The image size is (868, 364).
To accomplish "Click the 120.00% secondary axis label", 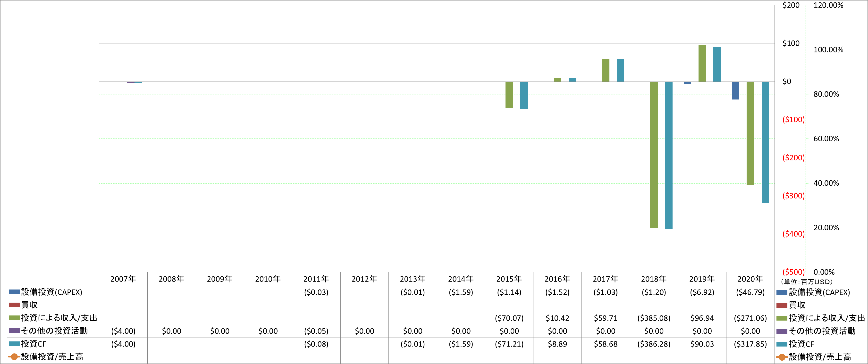I will [x=828, y=5].
